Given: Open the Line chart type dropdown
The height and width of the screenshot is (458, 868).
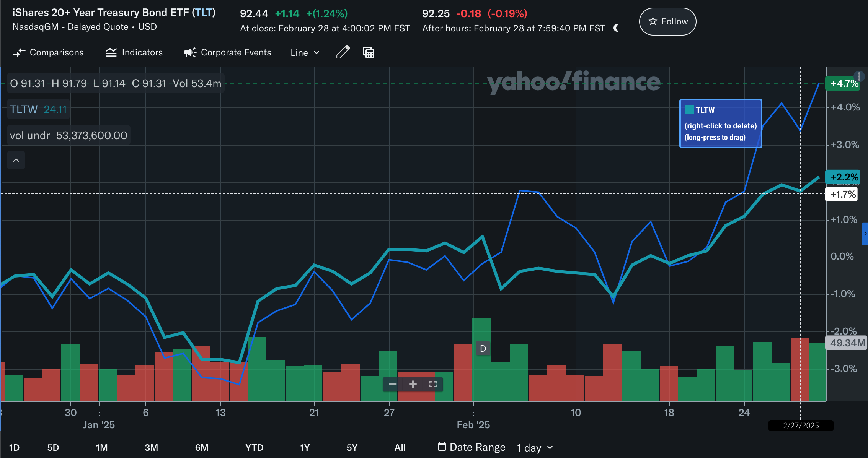Looking at the screenshot, I should (305, 53).
